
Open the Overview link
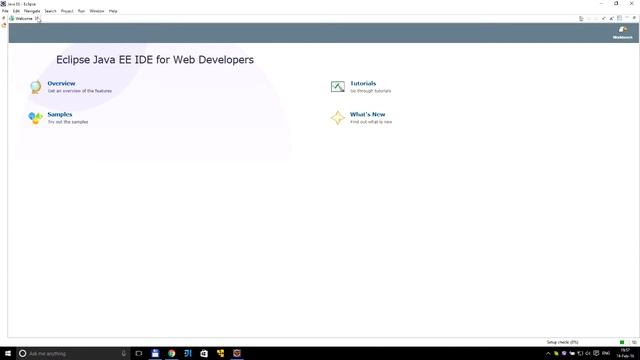click(61, 83)
